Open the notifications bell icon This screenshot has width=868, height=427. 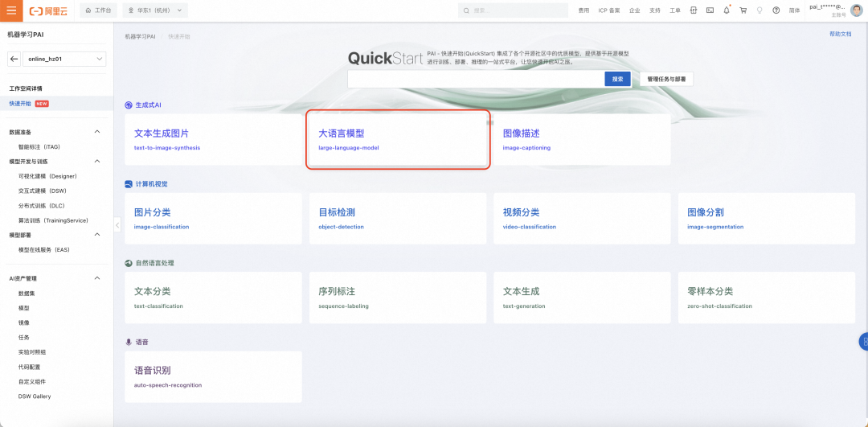pyautogui.click(x=727, y=10)
